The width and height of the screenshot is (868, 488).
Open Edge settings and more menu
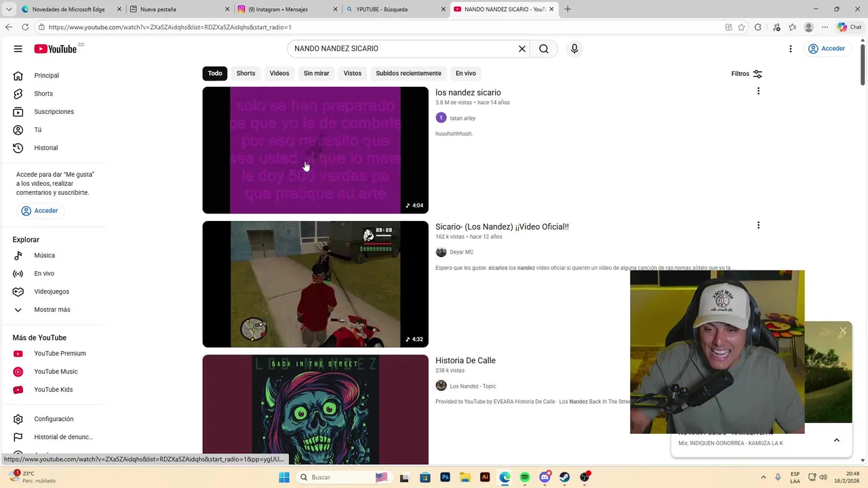[x=825, y=27]
